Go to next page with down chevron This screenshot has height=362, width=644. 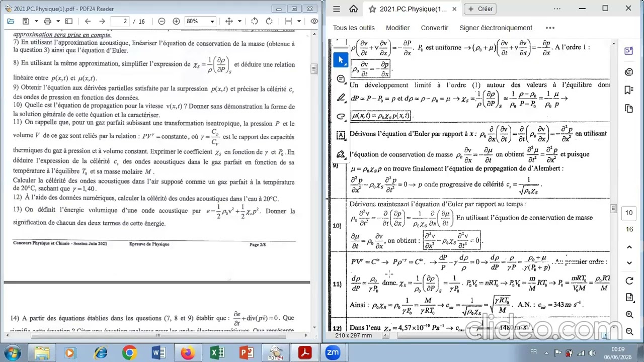[x=629, y=262]
